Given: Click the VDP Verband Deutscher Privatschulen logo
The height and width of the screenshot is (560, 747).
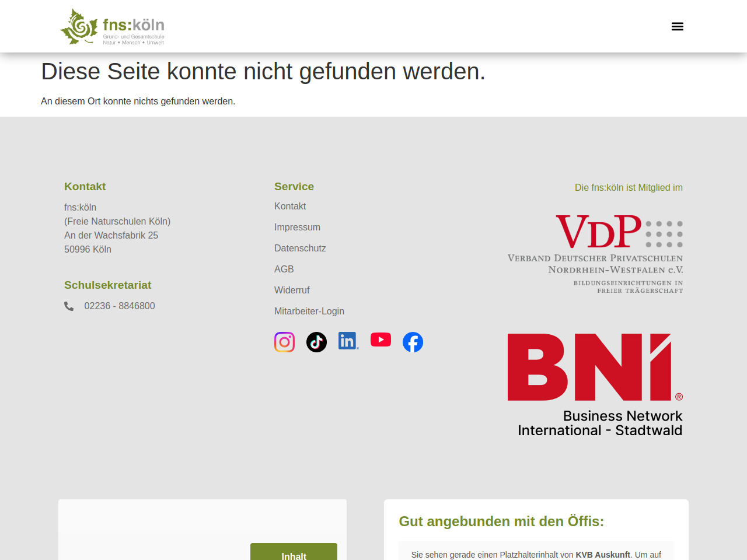Looking at the screenshot, I should (595, 254).
